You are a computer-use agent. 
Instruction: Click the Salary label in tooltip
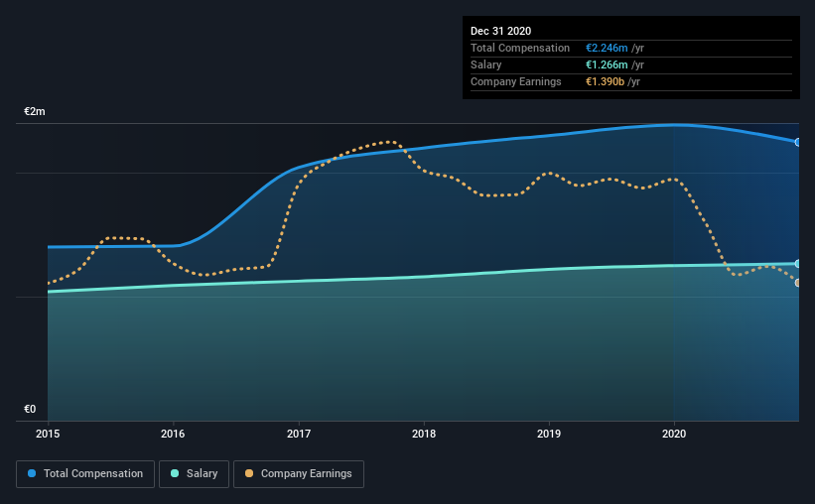point(486,64)
